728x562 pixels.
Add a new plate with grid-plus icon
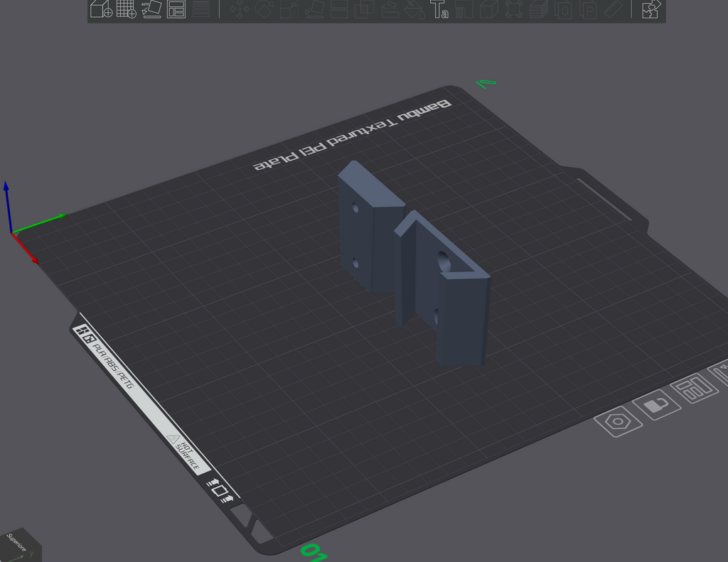[127, 9]
